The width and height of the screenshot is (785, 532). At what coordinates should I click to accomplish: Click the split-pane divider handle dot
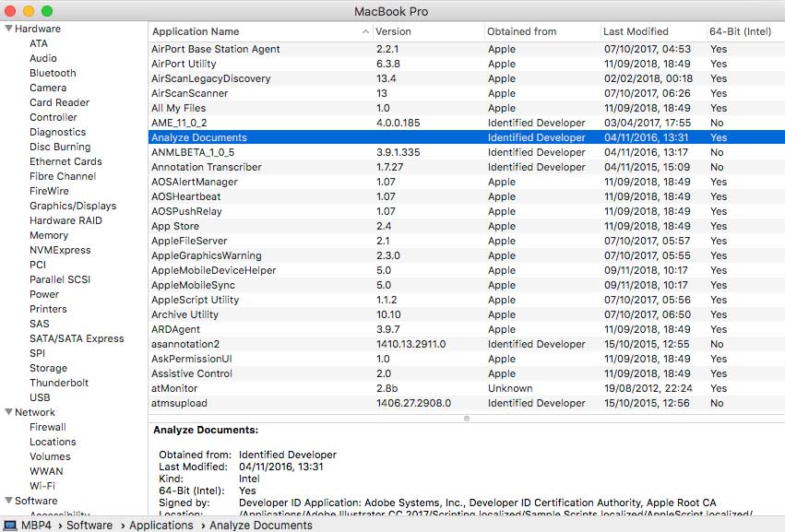click(467, 419)
